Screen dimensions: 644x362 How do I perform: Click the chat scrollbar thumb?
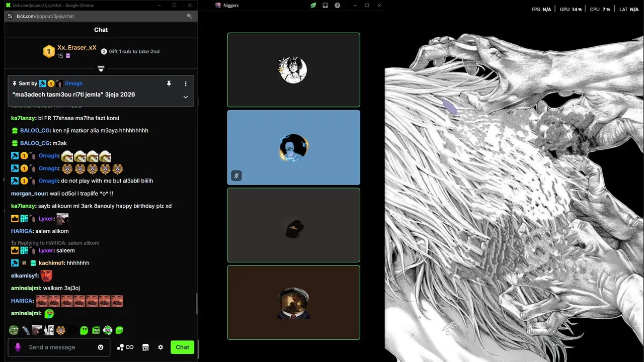[196, 303]
